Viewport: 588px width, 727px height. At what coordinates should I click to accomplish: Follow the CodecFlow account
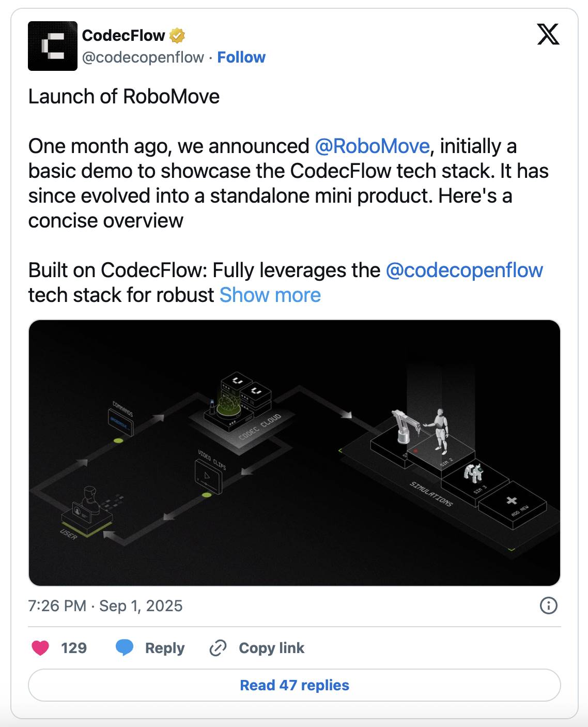[241, 57]
